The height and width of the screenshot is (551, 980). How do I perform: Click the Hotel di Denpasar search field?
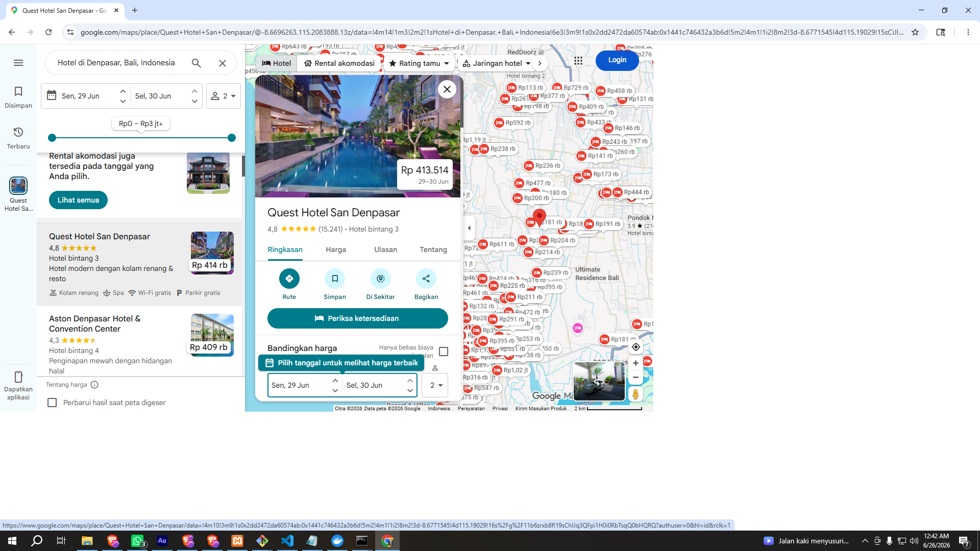[x=116, y=63]
